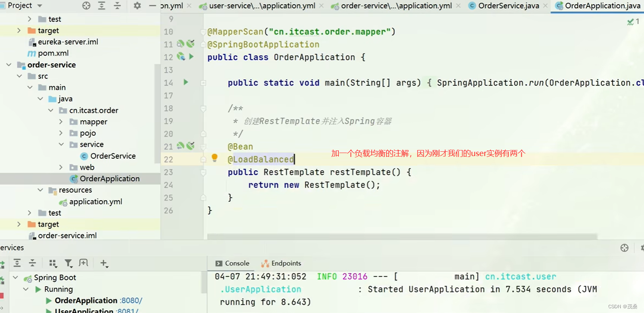Toggle fold marker at line 10 annotations
The height and width of the screenshot is (313, 644).
click(x=203, y=32)
